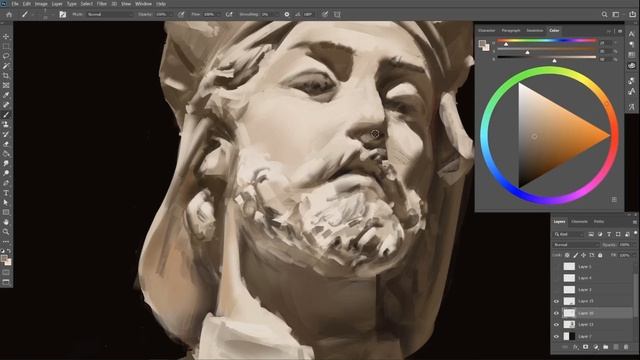Image resolution: width=640 pixels, height=360 pixels.
Task: Toggle pressure for opacity icon
Action: click(x=181, y=14)
